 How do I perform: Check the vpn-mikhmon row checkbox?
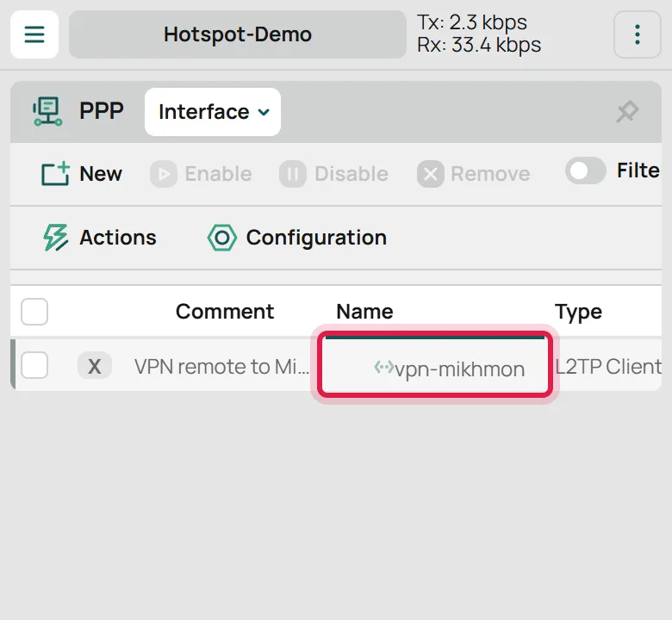click(34, 365)
